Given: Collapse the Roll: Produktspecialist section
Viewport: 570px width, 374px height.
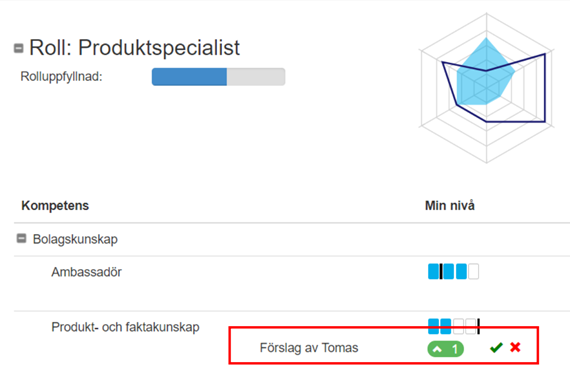Looking at the screenshot, I should pyautogui.click(x=19, y=48).
